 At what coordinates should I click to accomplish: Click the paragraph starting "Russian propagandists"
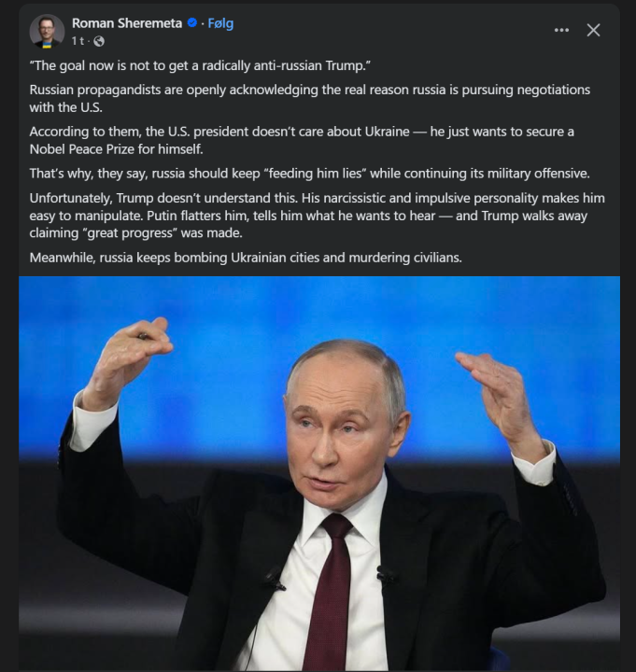(x=308, y=98)
